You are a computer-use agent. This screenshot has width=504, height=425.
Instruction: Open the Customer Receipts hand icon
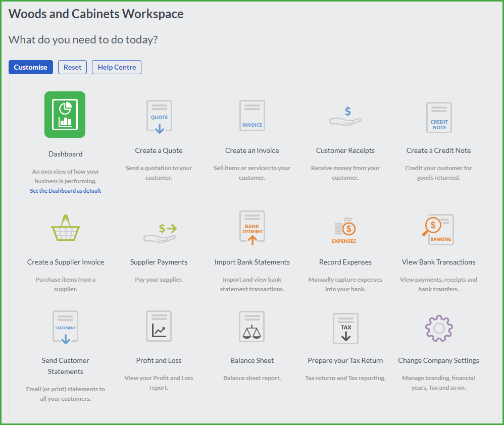pos(345,116)
